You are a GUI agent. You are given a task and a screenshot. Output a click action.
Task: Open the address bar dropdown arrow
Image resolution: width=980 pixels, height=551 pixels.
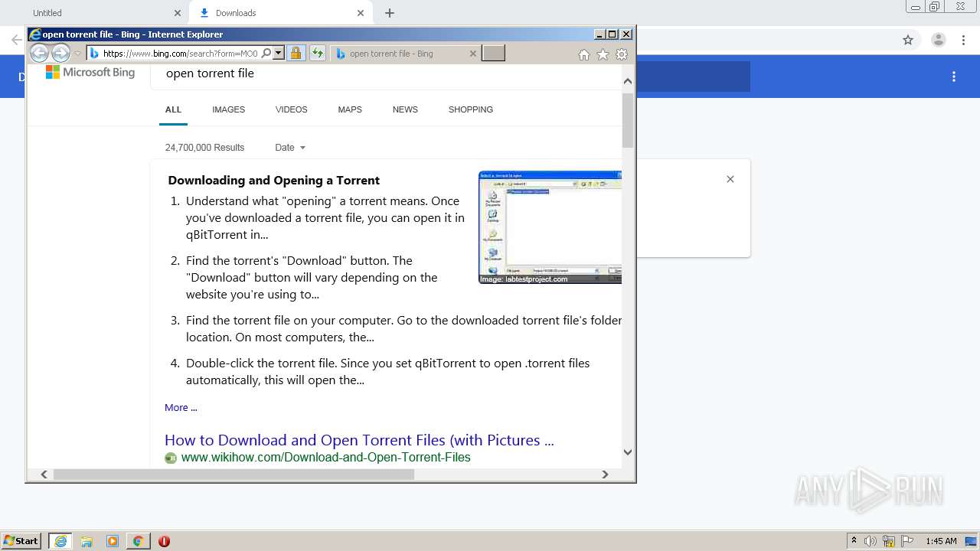pyautogui.click(x=279, y=54)
